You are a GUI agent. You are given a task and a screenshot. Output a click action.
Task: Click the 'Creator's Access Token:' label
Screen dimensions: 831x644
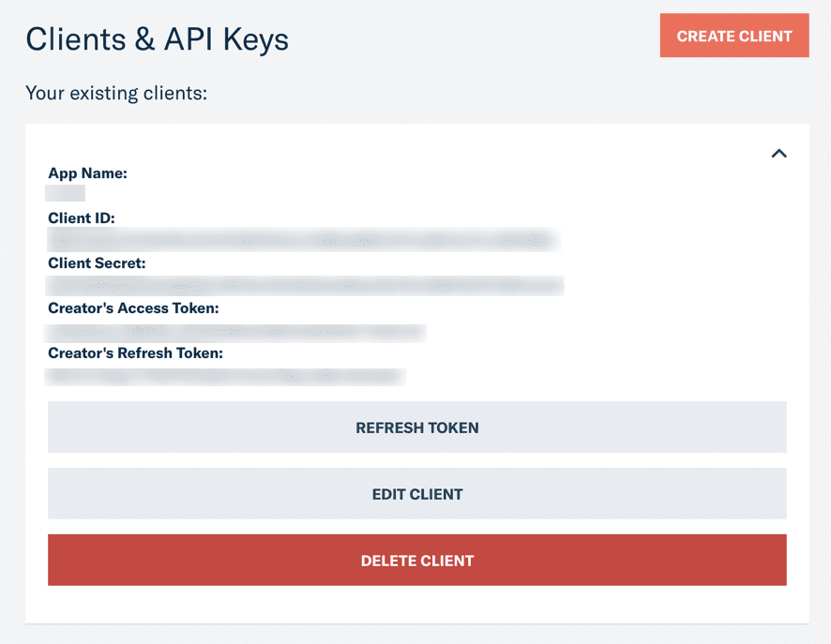[x=133, y=308]
